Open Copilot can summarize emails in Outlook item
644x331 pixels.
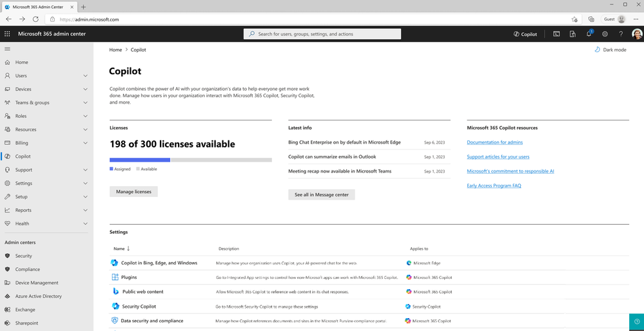[332, 156]
